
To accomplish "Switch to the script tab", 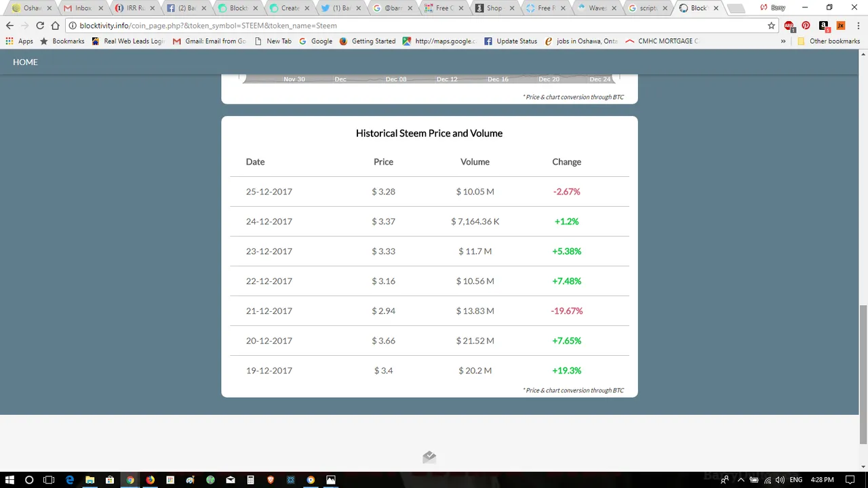I will point(648,8).
